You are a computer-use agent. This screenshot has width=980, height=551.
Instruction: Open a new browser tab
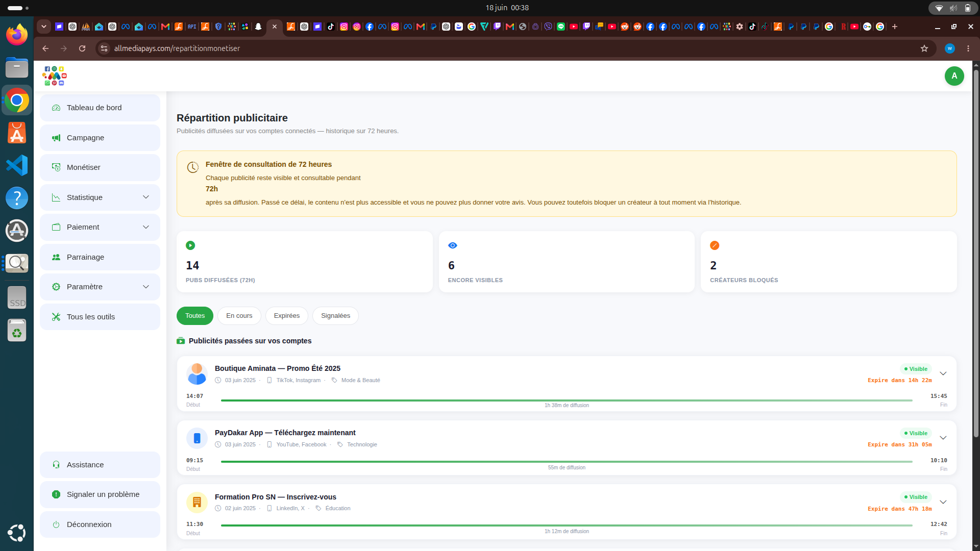pyautogui.click(x=895, y=27)
